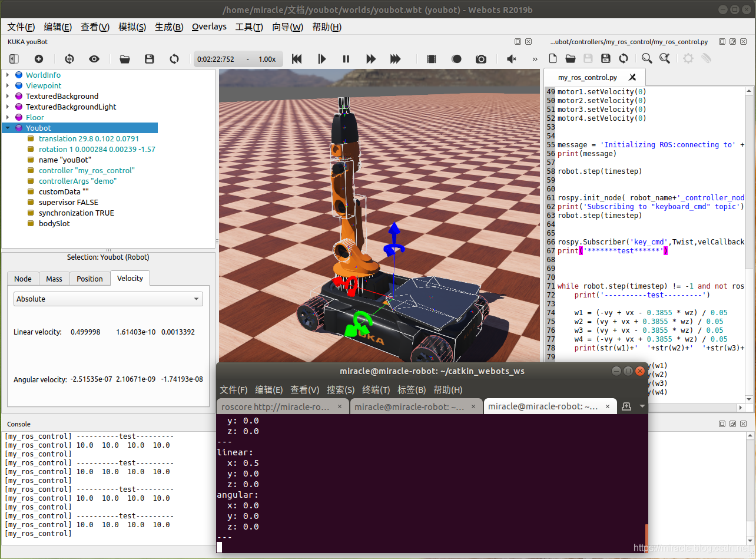Open the terminal tabs dropdown arrow
This screenshot has width=756, height=559.
point(642,406)
